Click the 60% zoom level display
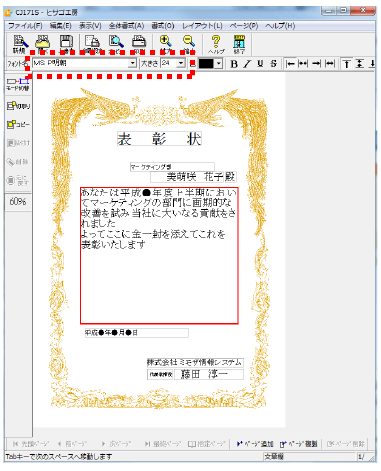 [18, 202]
